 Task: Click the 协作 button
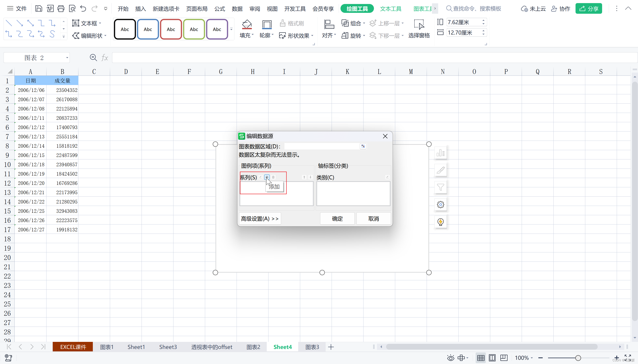pos(561,9)
